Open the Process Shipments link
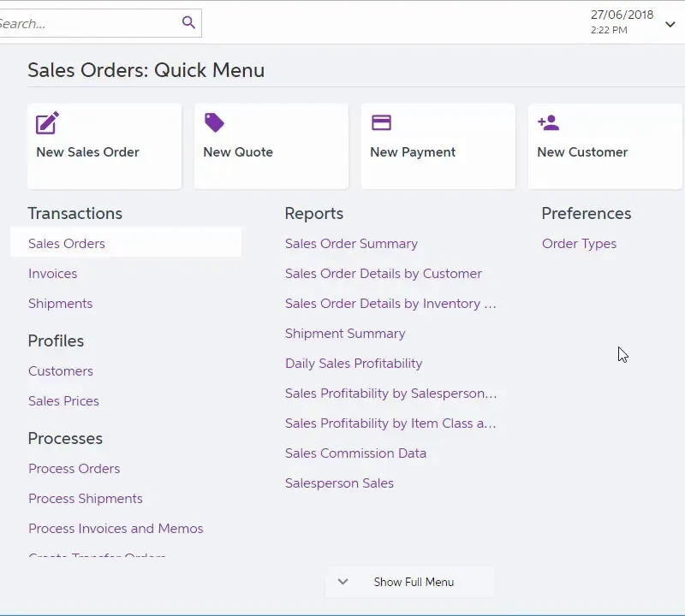This screenshot has height=616, width=685. [x=86, y=499]
